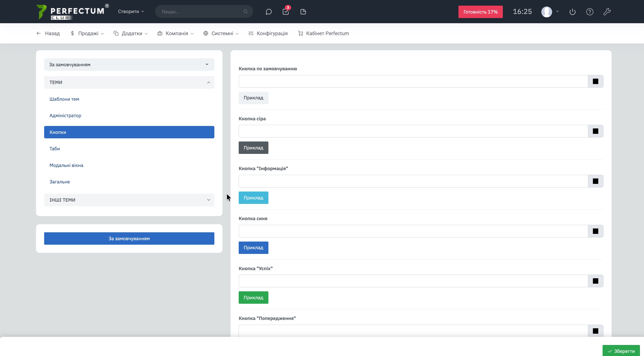This screenshot has width=644, height=356.
Task: Click the search magnifier icon
Action: click(x=245, y=11)
